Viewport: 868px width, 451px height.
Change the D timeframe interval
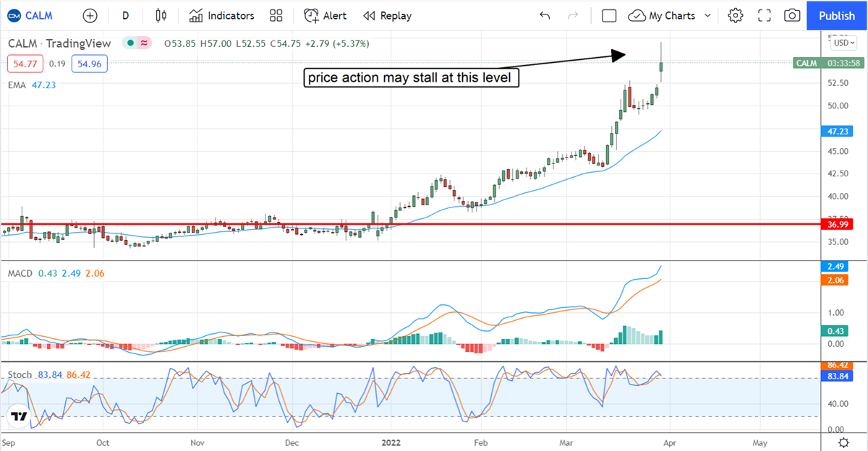[x=126, y=15]
